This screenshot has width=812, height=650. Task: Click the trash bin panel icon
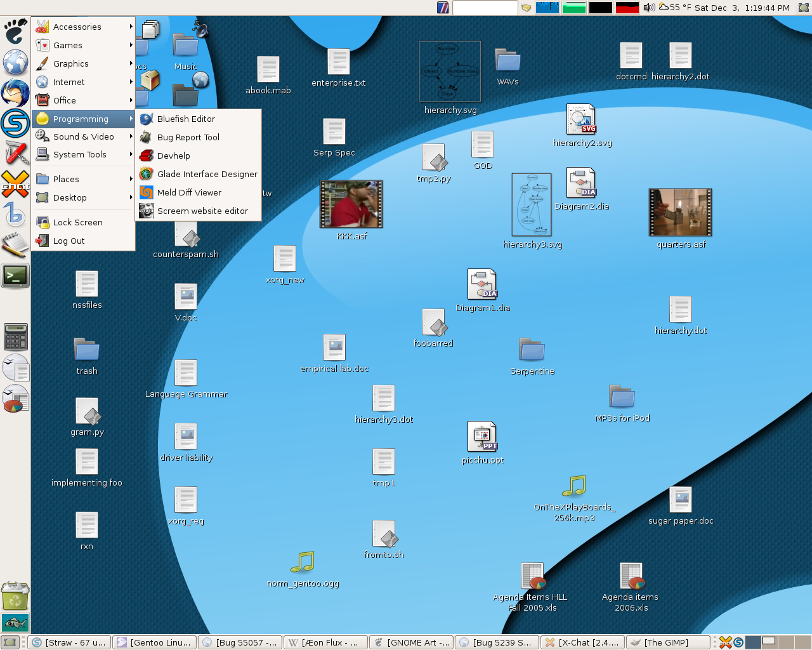point(15,596)
